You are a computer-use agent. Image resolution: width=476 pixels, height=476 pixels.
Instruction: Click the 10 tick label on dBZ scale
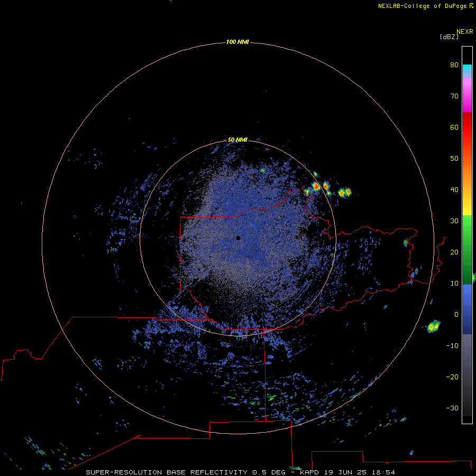(454, 283)
